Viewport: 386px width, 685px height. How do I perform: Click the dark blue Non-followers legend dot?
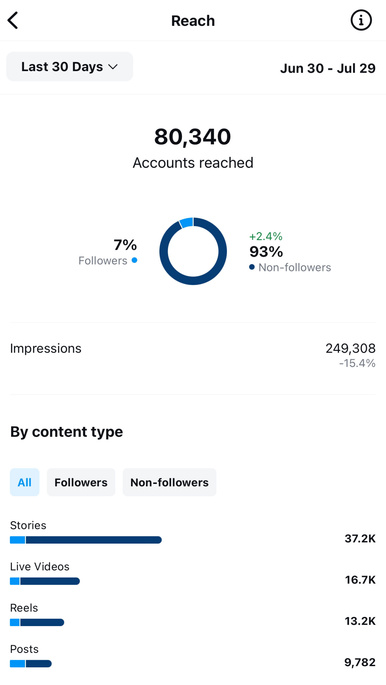[x=252, y=267]
